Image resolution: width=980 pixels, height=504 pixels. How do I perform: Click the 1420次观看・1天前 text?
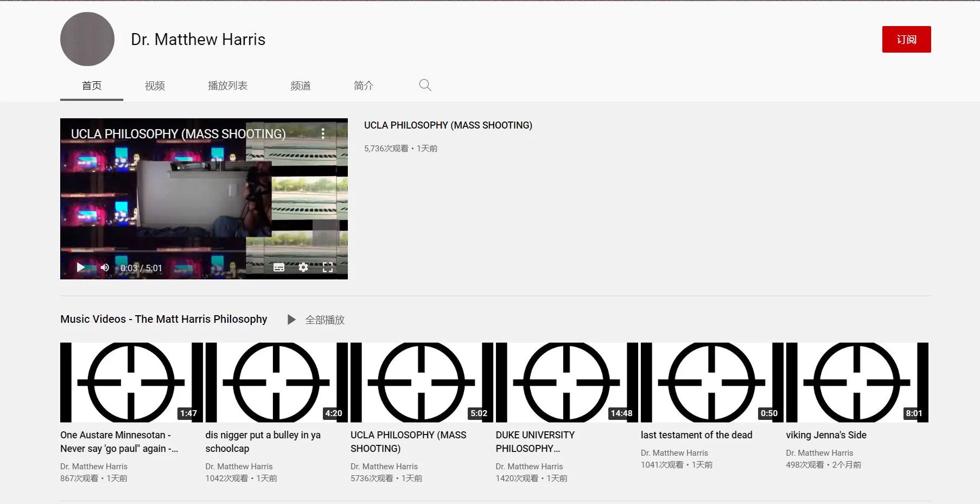pyautogui.click(x=532, y=478)
